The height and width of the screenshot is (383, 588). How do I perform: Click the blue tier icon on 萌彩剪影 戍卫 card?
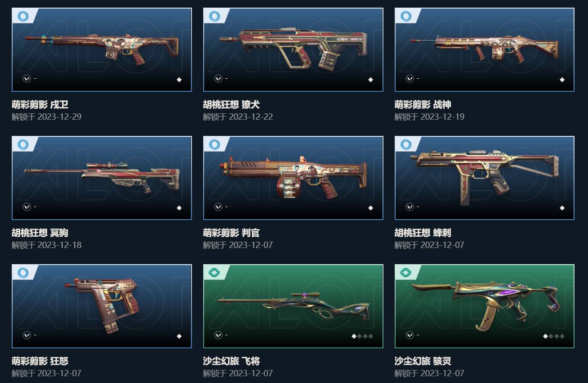23,17
